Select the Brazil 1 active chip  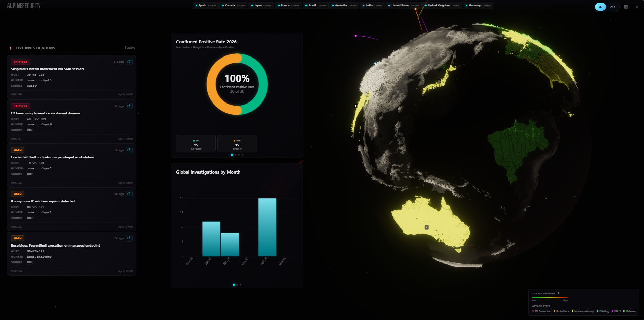[x=315, y=5]
